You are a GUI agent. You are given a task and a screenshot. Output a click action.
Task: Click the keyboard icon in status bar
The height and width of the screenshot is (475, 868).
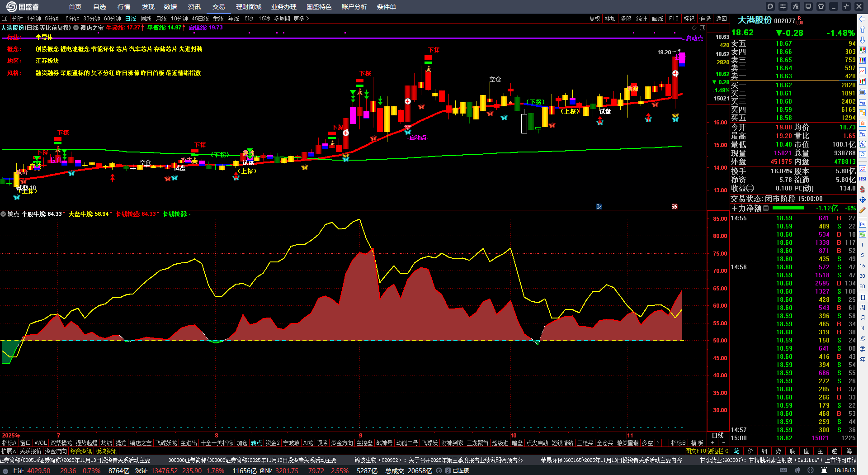tap(783, 470)
